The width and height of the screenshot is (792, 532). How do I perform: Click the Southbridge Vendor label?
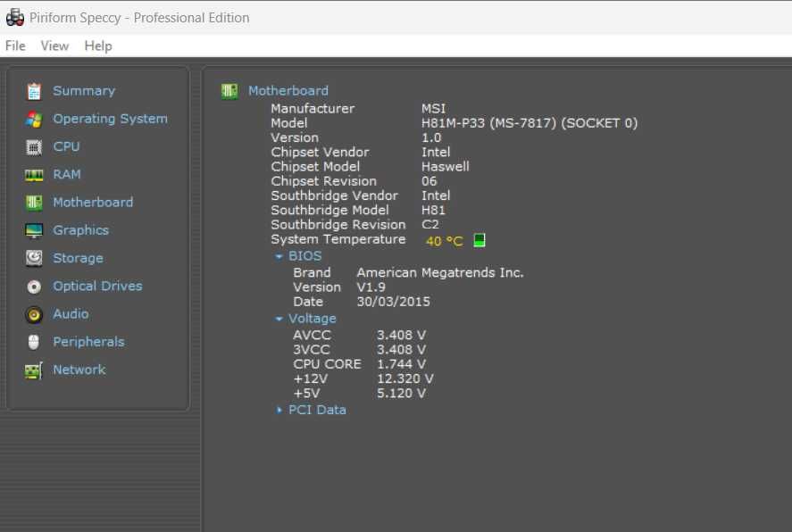click(334, 195)
